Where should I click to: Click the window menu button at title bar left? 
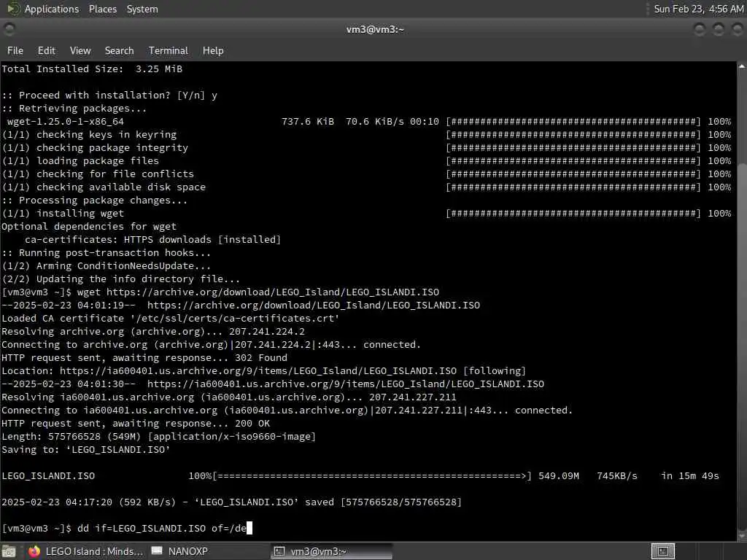9,29
